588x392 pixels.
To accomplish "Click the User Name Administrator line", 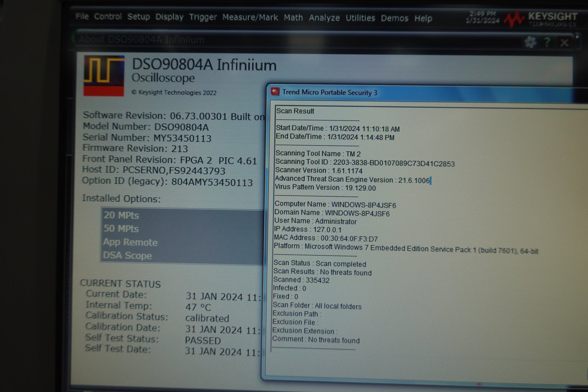I will click(315, 221).
